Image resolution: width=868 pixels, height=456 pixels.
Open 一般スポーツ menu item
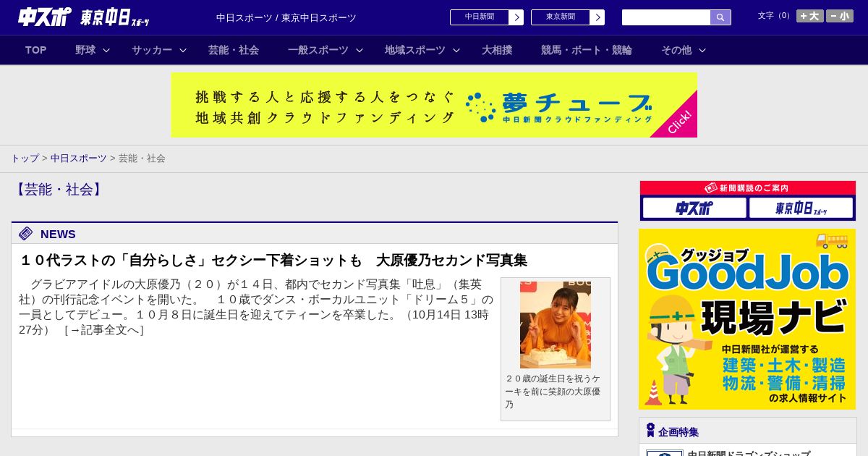318,50
